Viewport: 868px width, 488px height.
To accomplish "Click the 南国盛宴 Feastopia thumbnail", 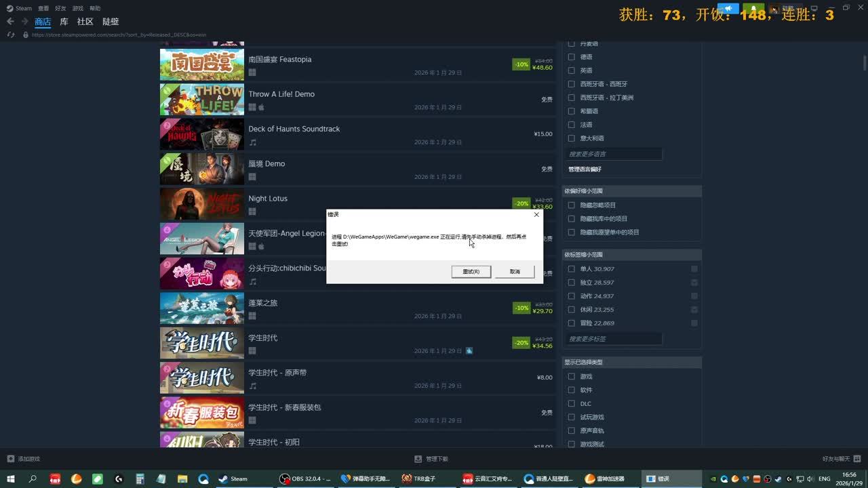I will [x=202, y=65].
